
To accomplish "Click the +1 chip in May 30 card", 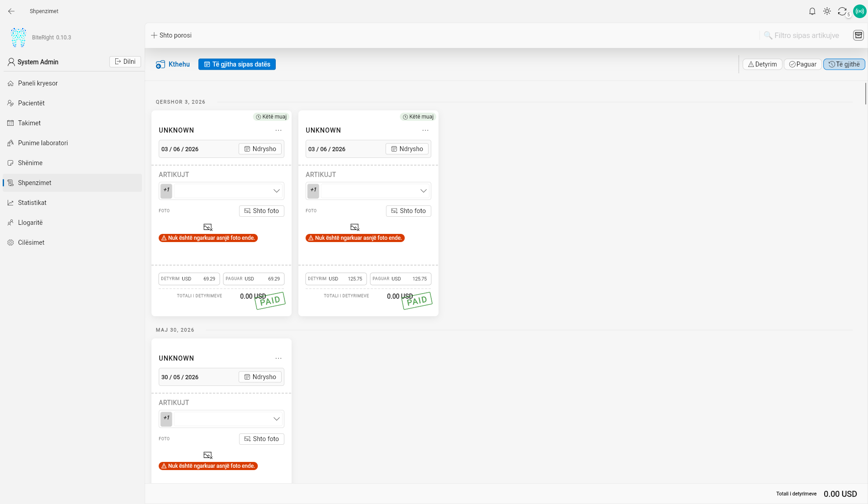I will 166,418.
